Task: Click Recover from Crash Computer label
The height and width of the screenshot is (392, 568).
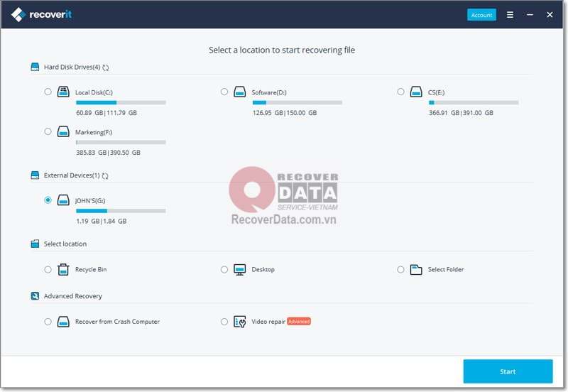Action: coord(117,322)
